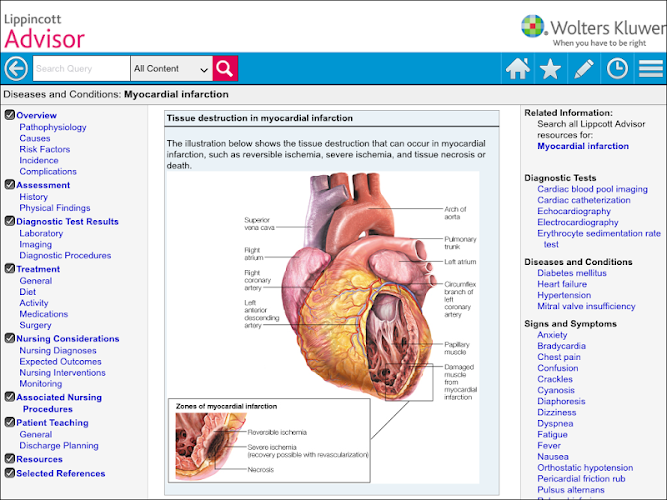Click the Wolters Kluwer logo
Viewport: 667px width, 500px height.
pyautogui.click(x=593, y=31)
